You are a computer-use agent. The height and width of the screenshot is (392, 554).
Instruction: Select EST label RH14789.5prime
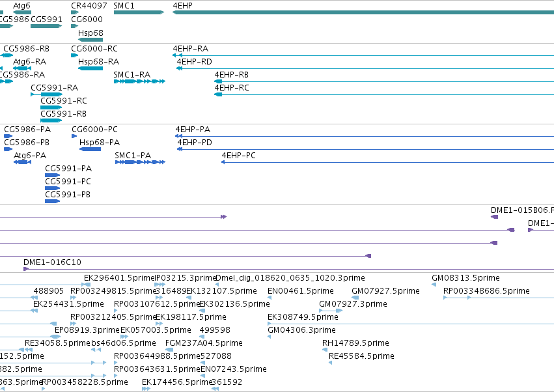[355, 343]
